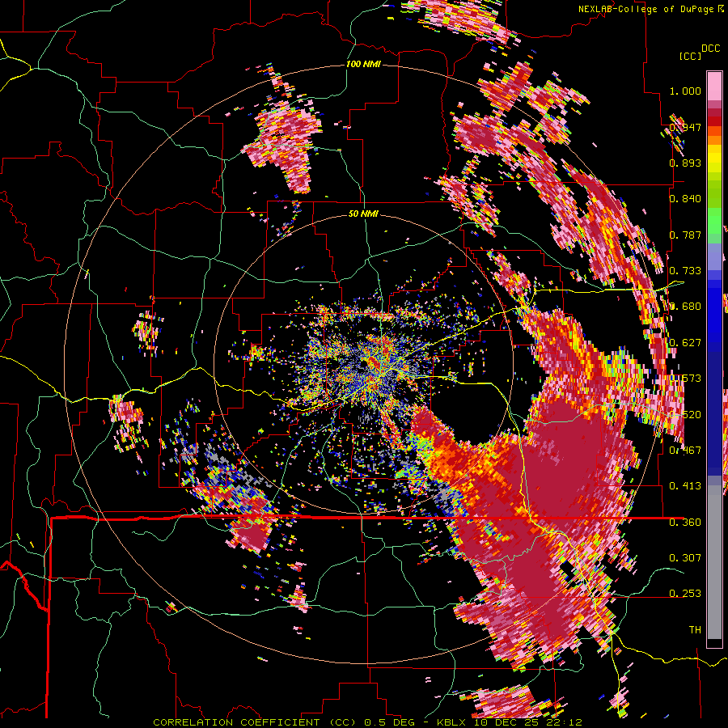Viewport: 728px width, 728px height.
Task: Click the 0.787 color scale label
Action: pos(685,235)
